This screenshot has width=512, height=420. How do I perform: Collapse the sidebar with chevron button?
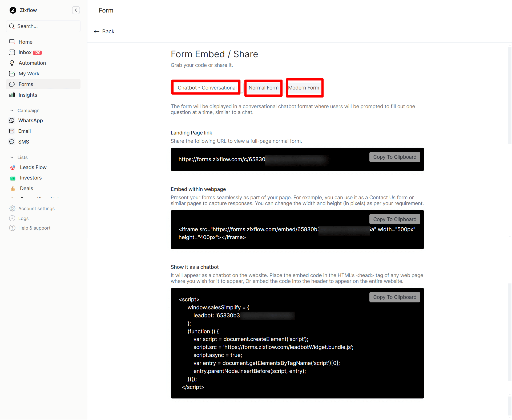point(76,10)
